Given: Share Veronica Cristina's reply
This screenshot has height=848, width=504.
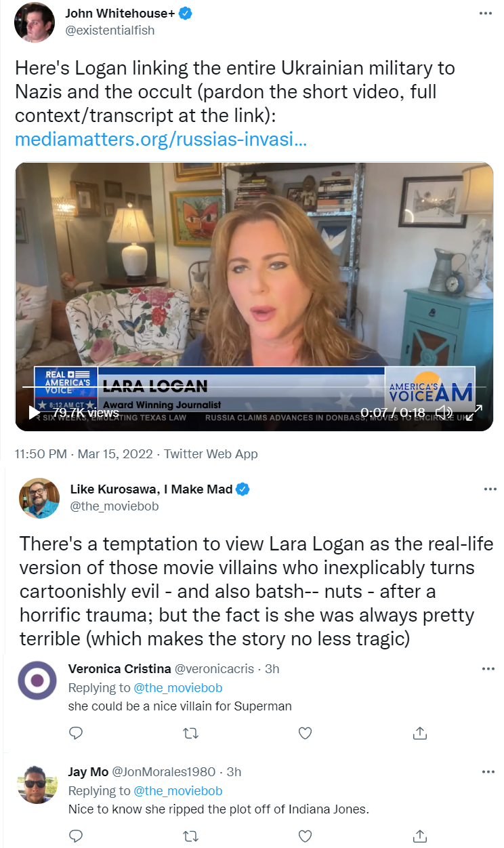Looking at the screenshot, I should point(419,733).
